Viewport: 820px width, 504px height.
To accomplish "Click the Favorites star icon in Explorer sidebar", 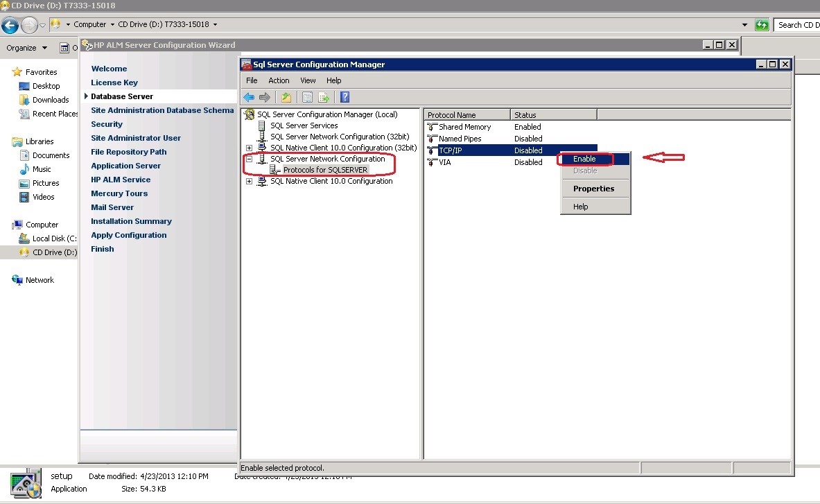I will coord(17,72).
